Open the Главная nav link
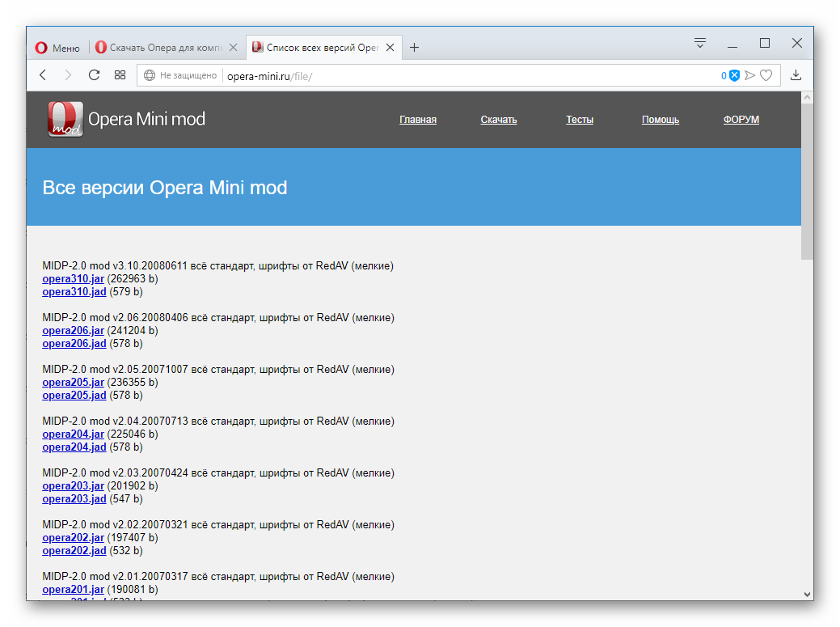The width and height of the screenshot is (840, 627). (418, 120)
